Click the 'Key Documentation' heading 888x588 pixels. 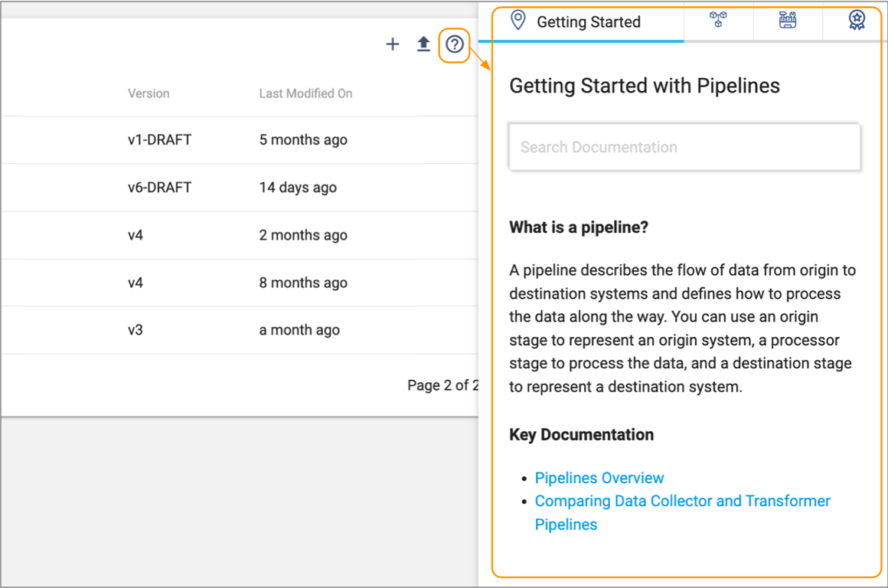click(x=582, y=435)
